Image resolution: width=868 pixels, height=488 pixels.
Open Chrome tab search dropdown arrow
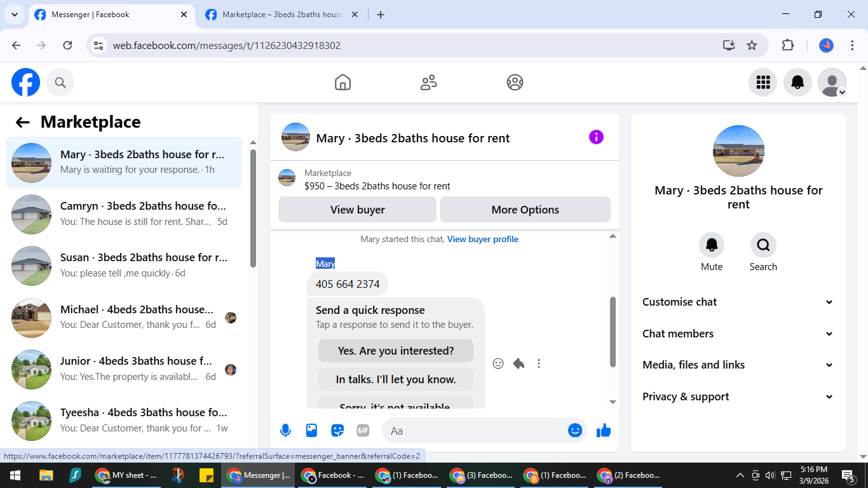coord(14,14)
